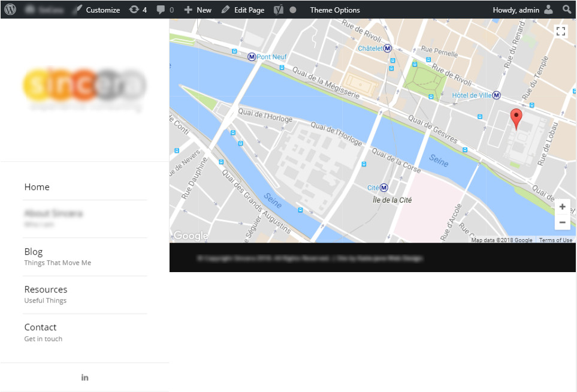This screenshot has height=392, width=577.
Task: Zoom out on the map
Action: coord(562,222)
